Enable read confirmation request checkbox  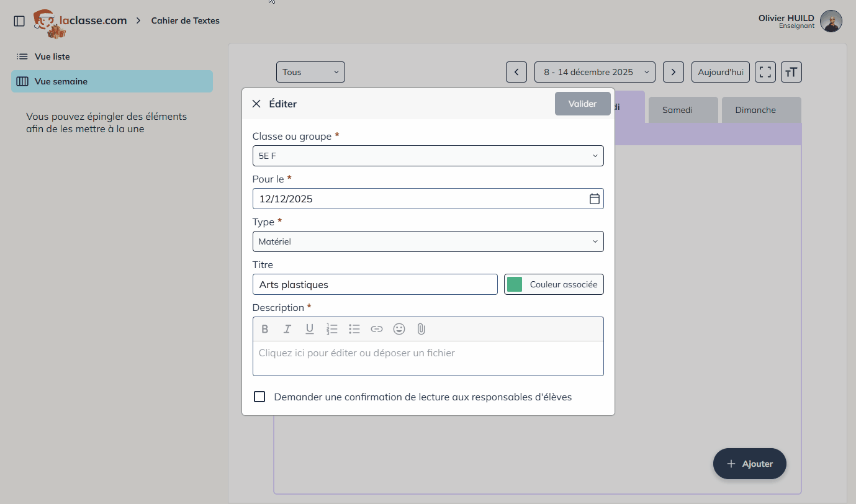tap(259, 397)
